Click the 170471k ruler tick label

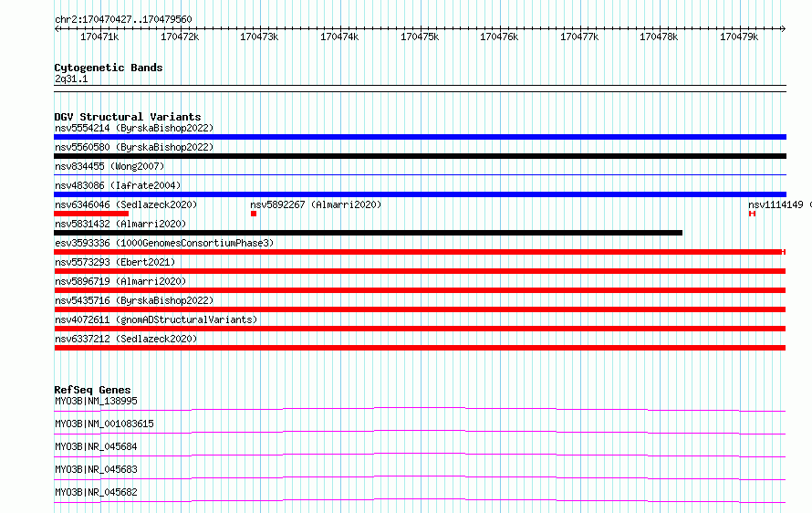pyautogui.click(x=99, y=37)
